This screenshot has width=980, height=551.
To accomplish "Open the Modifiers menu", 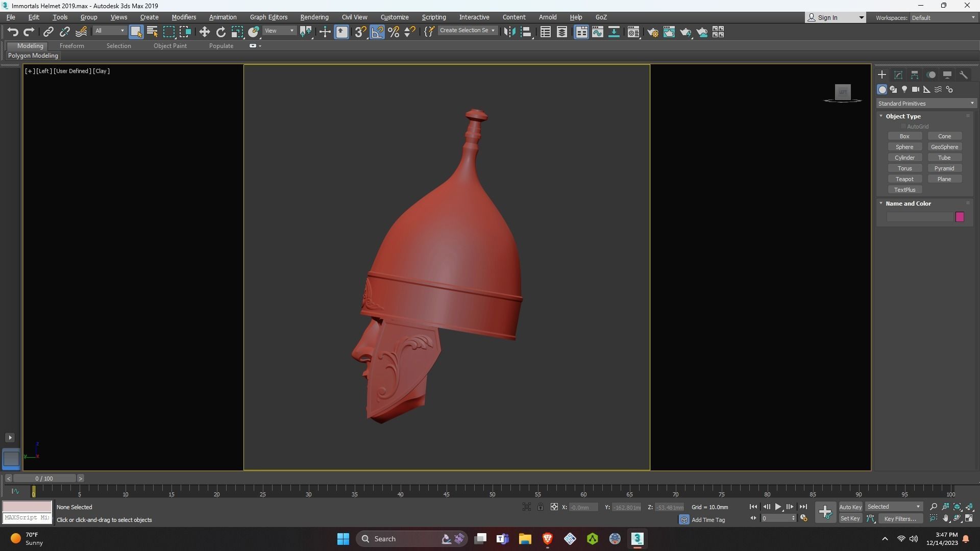I will (x=184, y=17).
